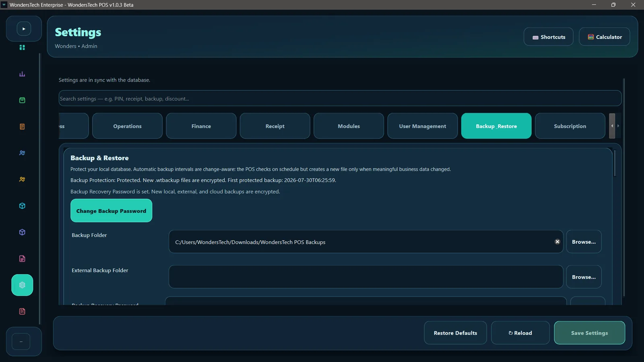This screenshot has height=362, width=644.
Task: Close the WondersTech POS window
Action: (x=633, y=5)
